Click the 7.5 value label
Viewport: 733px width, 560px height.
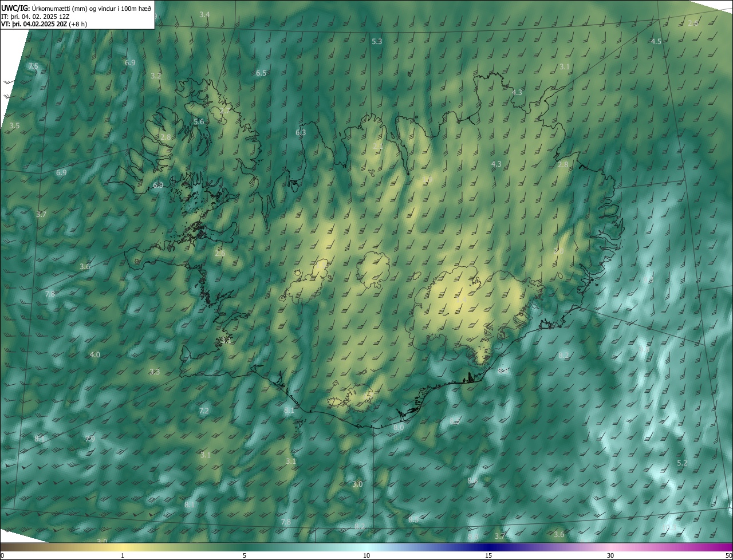tap(33, 66)
